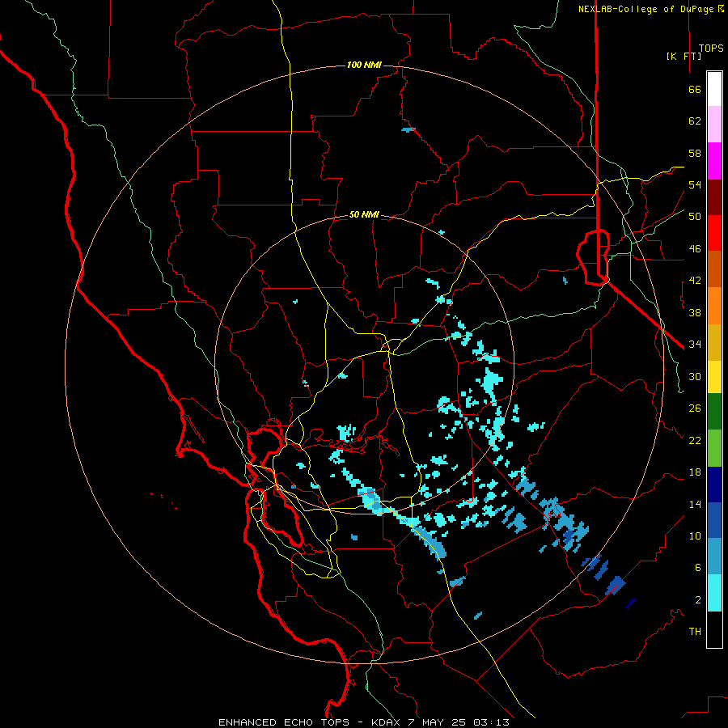
Task: Click the 100 NMI range ring label
Action: tap(364, 65)
